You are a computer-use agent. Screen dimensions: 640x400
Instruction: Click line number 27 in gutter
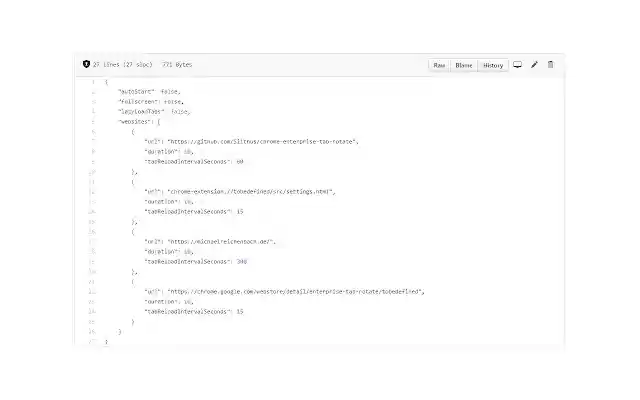coord(92,342)
